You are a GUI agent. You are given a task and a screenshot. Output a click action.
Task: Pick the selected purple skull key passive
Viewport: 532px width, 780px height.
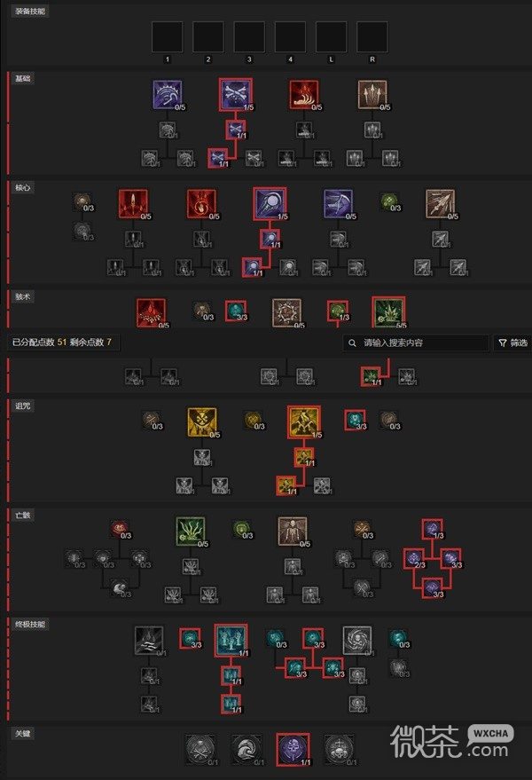pos(293,749)
